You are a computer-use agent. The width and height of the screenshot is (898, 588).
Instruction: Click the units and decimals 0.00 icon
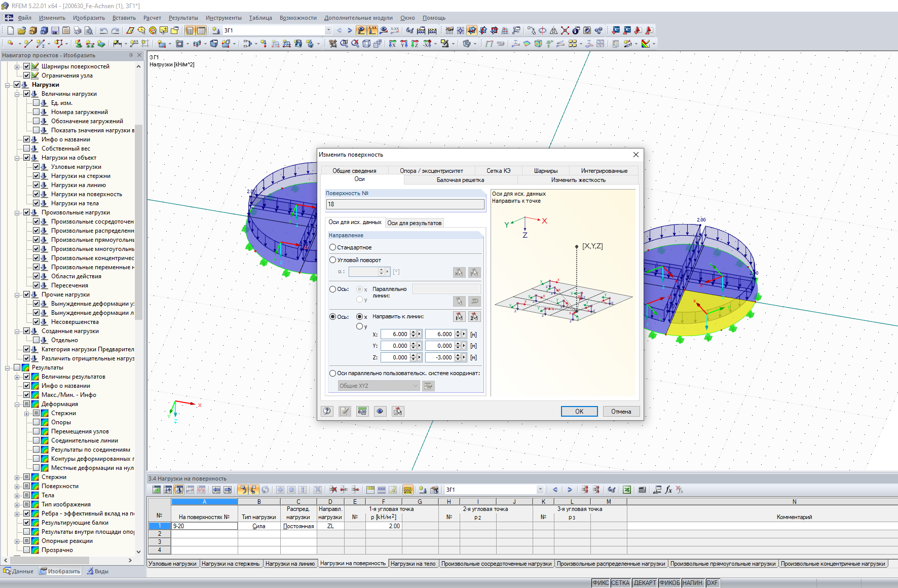coord(362,411)
